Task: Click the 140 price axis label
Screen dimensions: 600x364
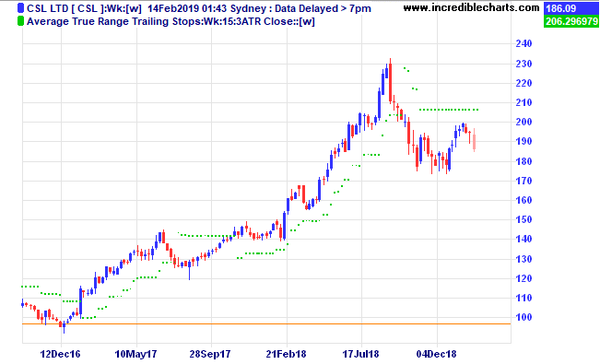Action: tap(524, 239)
